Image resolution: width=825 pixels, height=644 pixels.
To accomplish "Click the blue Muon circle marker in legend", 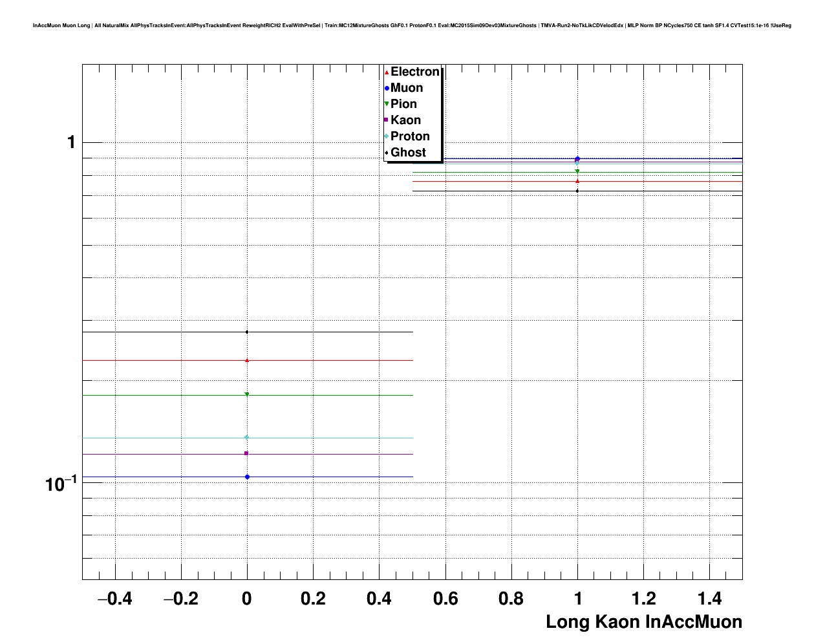I will (x=387, y=89).
